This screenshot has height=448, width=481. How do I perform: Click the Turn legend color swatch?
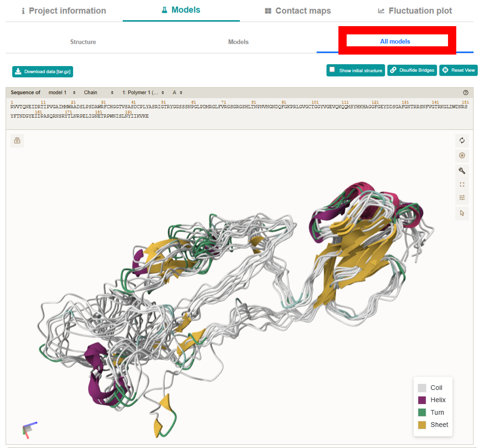[422, 412]
